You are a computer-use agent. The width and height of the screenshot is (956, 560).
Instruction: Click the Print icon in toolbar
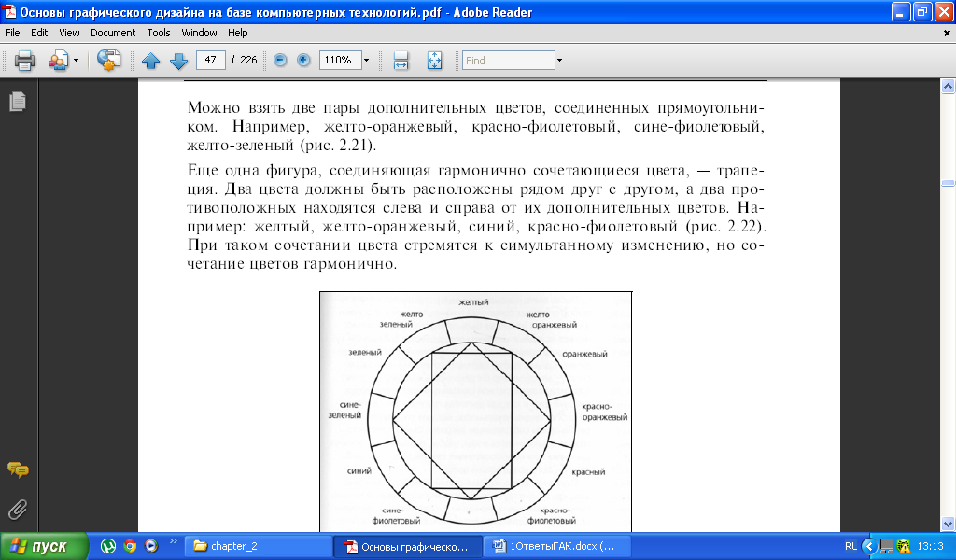[x=24, y=61]
